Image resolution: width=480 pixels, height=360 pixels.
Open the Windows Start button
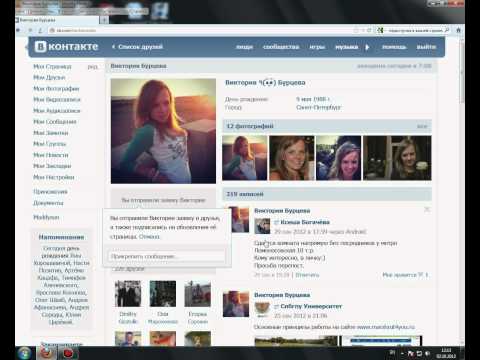tap(24, 353)
